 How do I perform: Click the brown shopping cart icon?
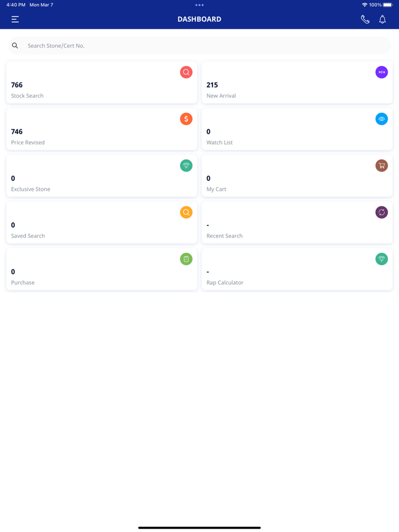(382, 166)
